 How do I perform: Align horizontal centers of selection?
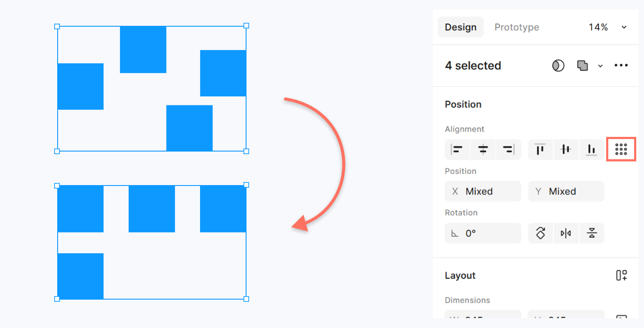coord(483,150)
